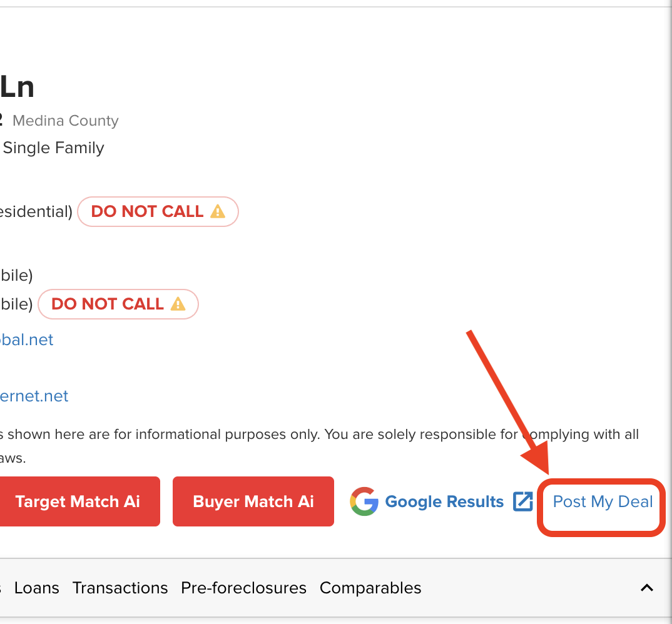Open the Loans tab

coord(37,588)
